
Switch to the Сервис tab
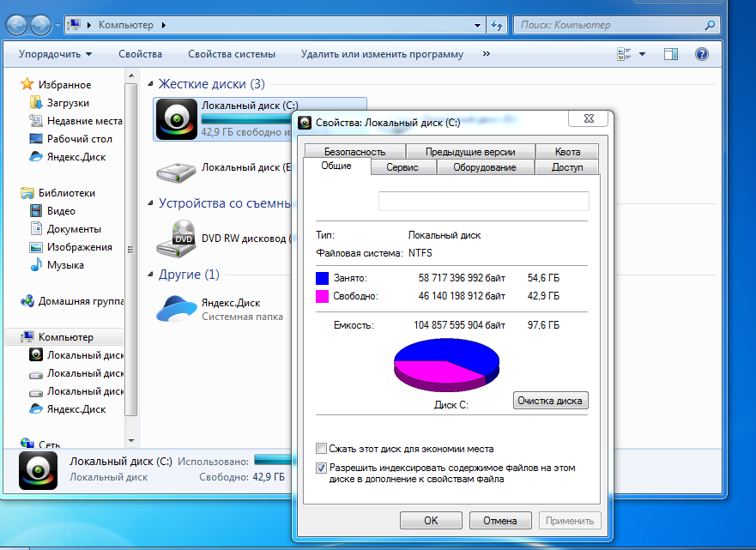coord(402,167)
